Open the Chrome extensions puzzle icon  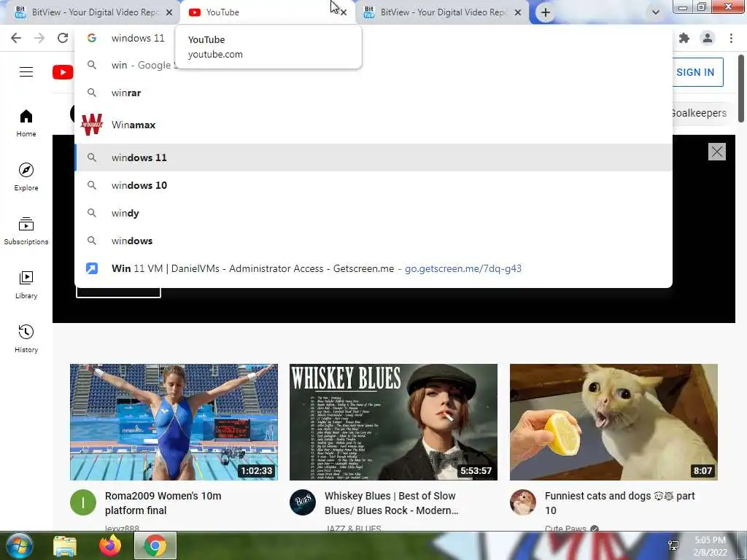[x=684, y=38]
